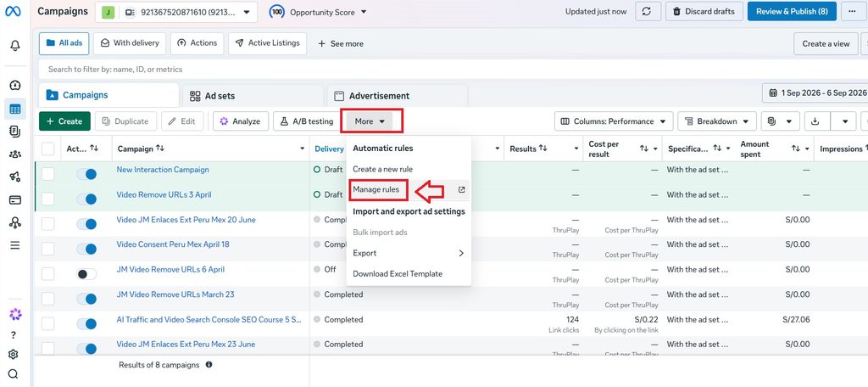Click the Analyze button
Image resolution: width=868 pixels, height=387 pixels.
coord(241,121)
